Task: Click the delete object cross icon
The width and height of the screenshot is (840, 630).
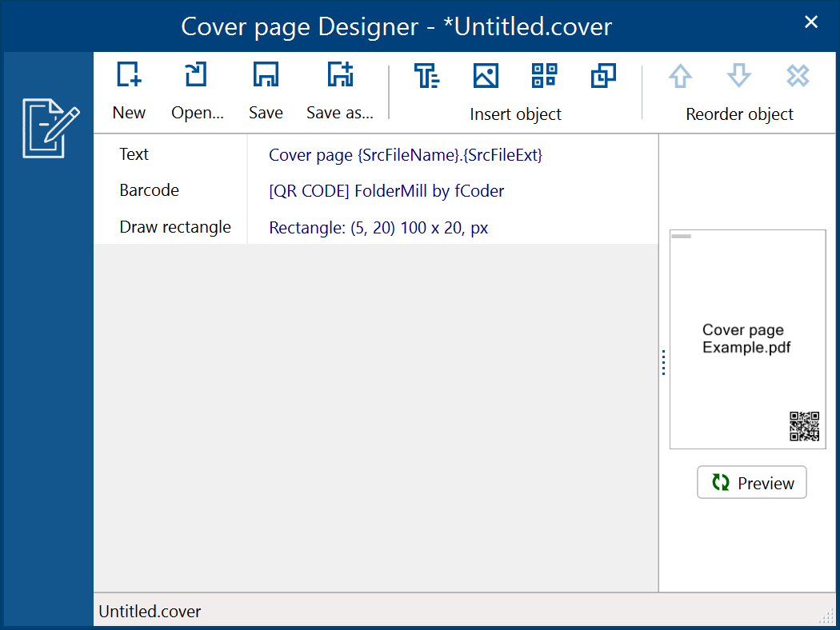Action: (x=798, y=76)
